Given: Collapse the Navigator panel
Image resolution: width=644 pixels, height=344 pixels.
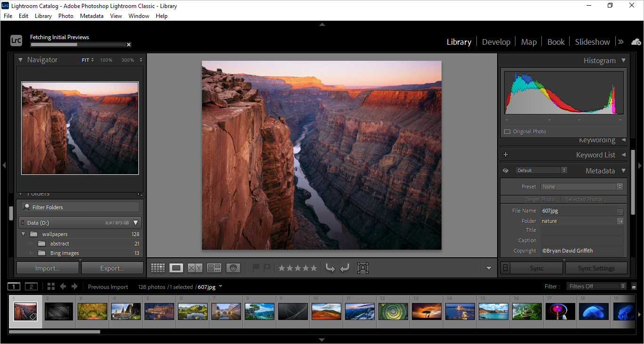Looking at the screenshot, I should point(20,60).
